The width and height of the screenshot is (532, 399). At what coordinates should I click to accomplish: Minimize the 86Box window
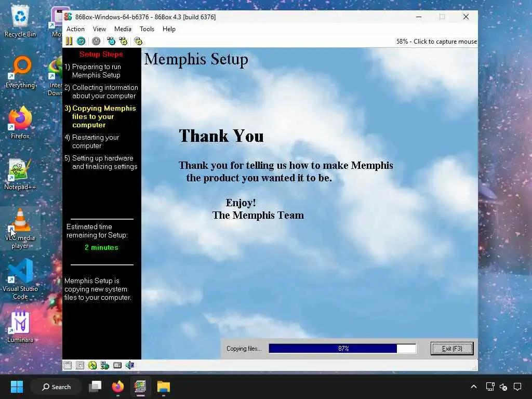click(419, 17)
